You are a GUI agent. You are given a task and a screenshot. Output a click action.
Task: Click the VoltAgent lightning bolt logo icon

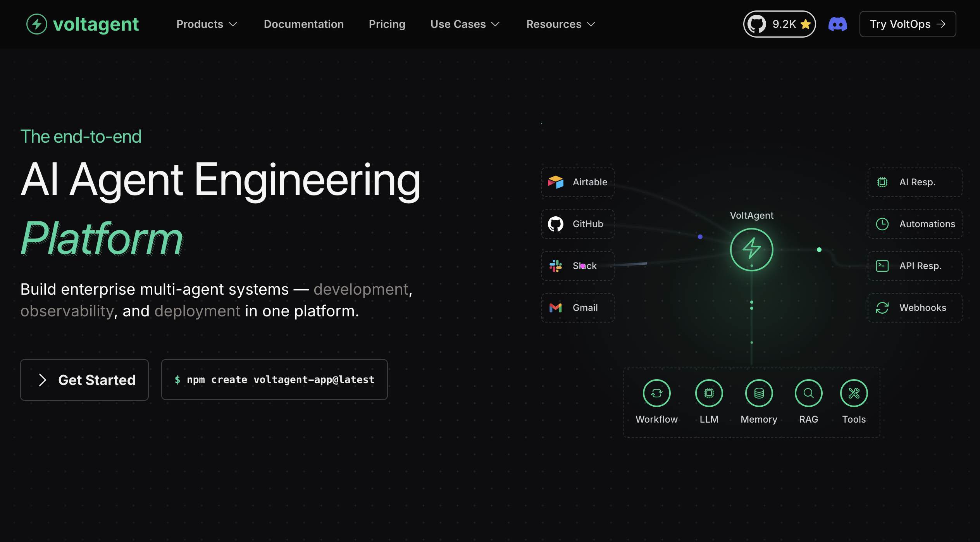point(37,24)
